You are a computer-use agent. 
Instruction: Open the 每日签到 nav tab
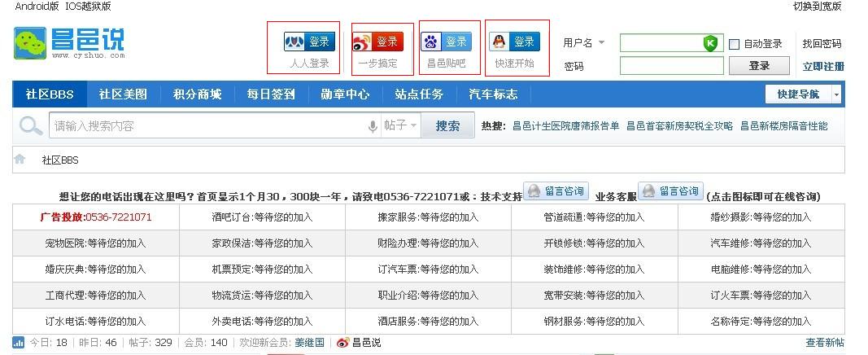pyautogui.click(x=271, y=94)
